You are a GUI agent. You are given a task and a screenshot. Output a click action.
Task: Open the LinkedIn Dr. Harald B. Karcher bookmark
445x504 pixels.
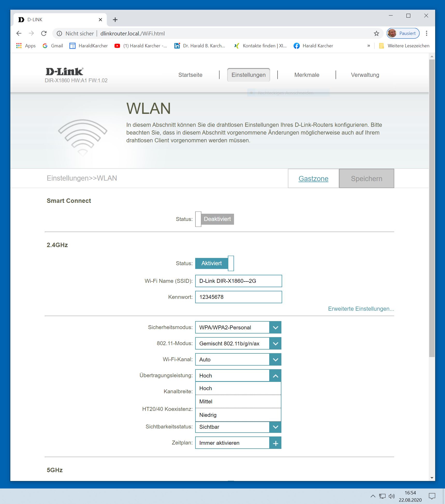[x=200, y=46]
